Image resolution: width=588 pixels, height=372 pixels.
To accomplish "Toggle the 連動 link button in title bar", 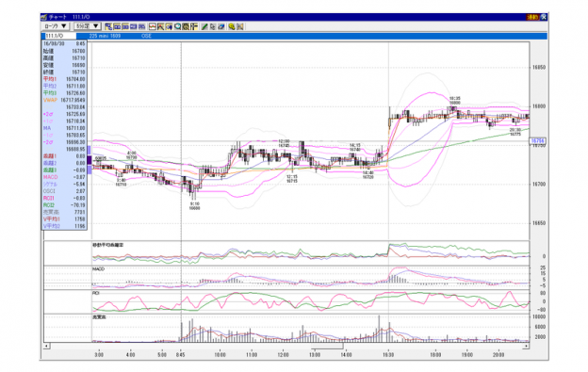I will [x=532, y=17].
